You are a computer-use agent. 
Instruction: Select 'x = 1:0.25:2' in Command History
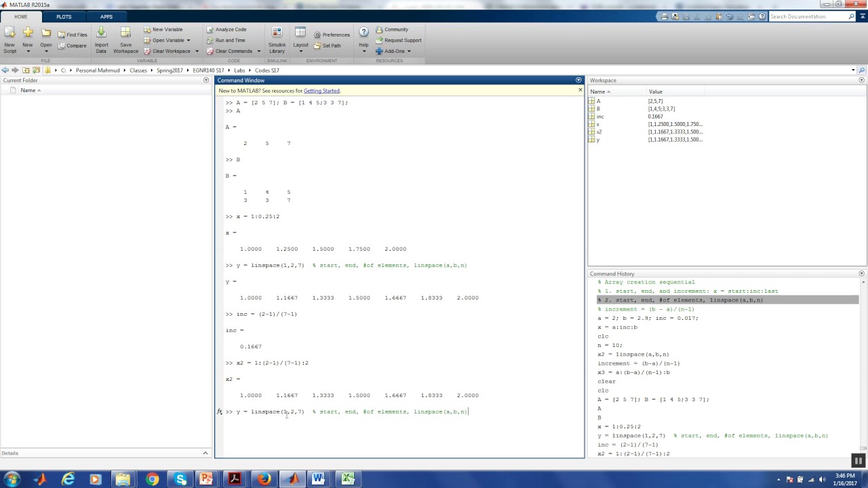point(618,426)
